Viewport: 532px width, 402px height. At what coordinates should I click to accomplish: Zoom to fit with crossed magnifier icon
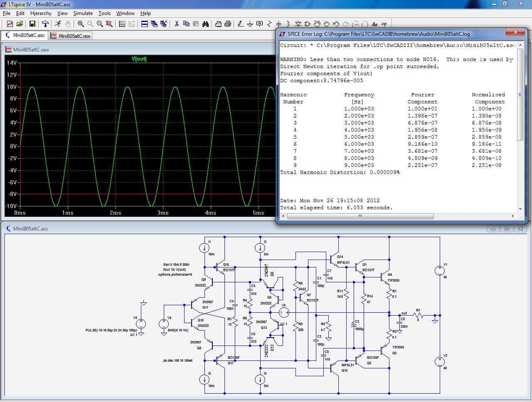pyautogui.click(x=109, y=24)
